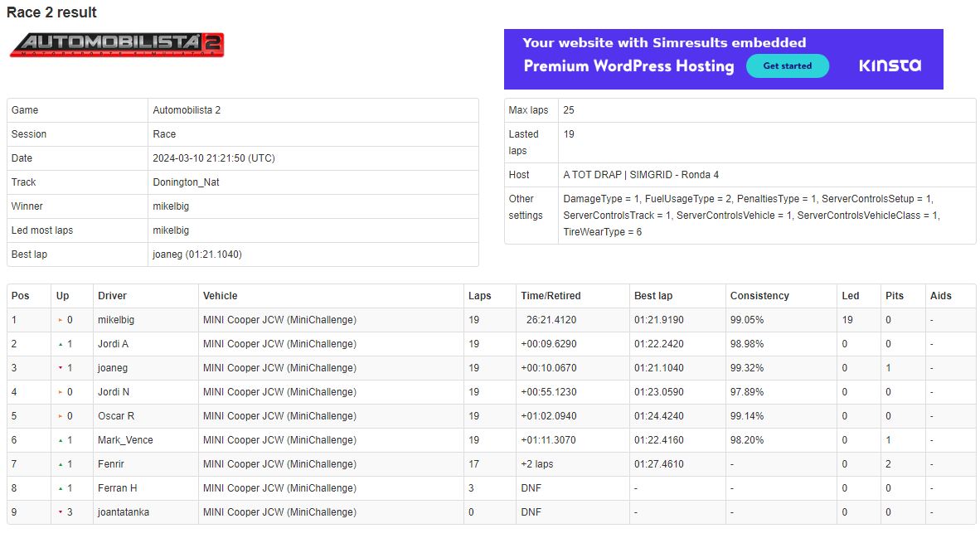Image resolution: width=980 pixels, height=538 pixels.
Task: Click the best lap value joaneg (01:21.1040)
Action: pyautogui.click(x=196, y=254)
